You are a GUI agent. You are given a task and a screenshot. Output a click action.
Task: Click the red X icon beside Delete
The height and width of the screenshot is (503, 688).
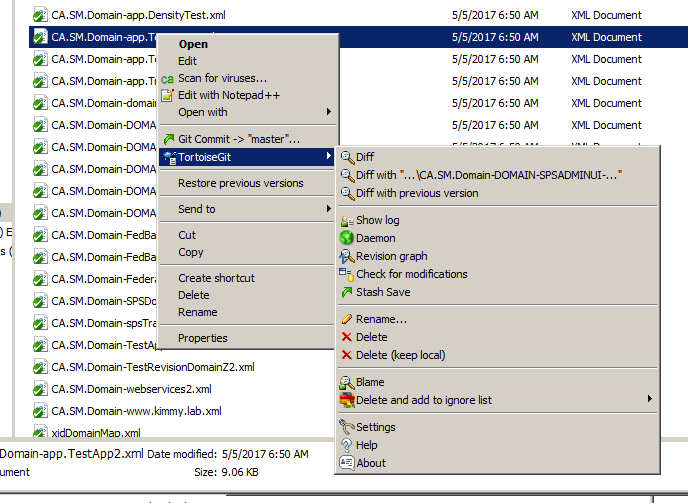click(347, 337)
